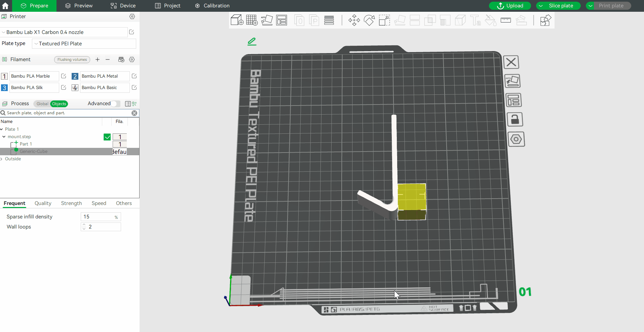Viewport: 644px width, 332px height.
Task: Click the AMS filament sync icon
Action: tap(121, 59)
